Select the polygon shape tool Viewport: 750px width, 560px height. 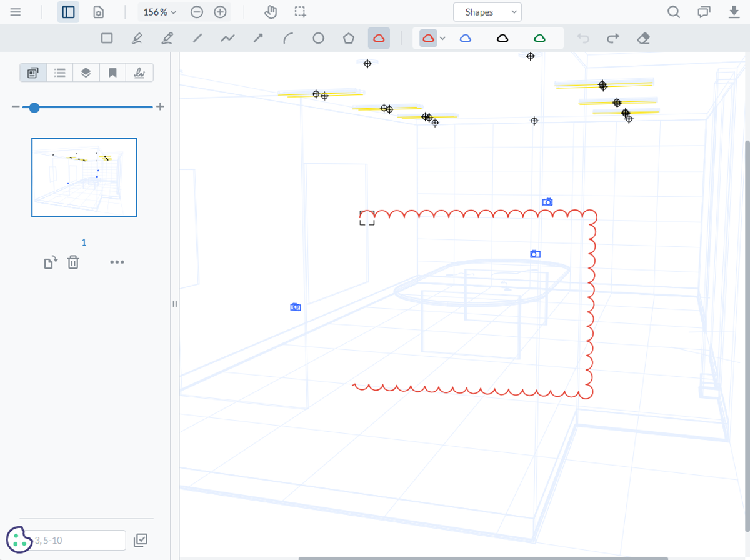pyautogui.click(x=349, y=38)
